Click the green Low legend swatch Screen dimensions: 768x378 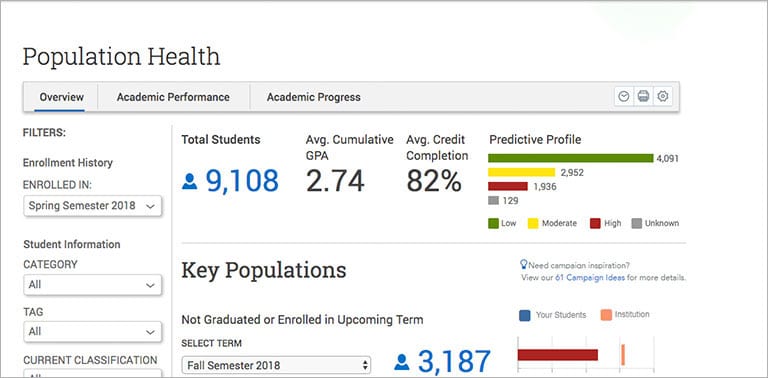tap(493, 223)
